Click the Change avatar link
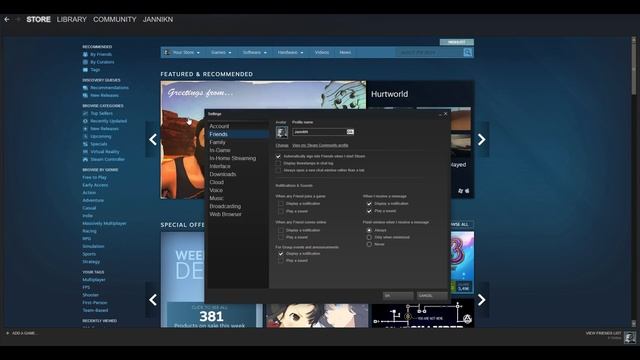640x360 pixels. point(282,145)
